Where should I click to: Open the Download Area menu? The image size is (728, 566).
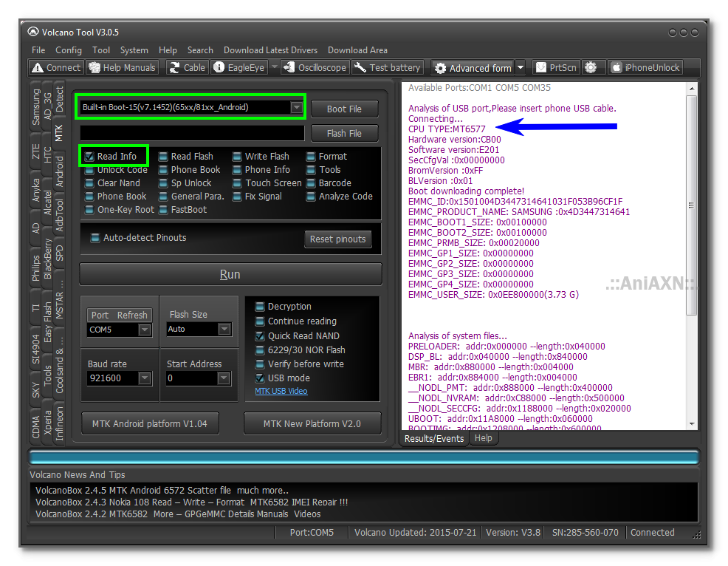[357, 50]
